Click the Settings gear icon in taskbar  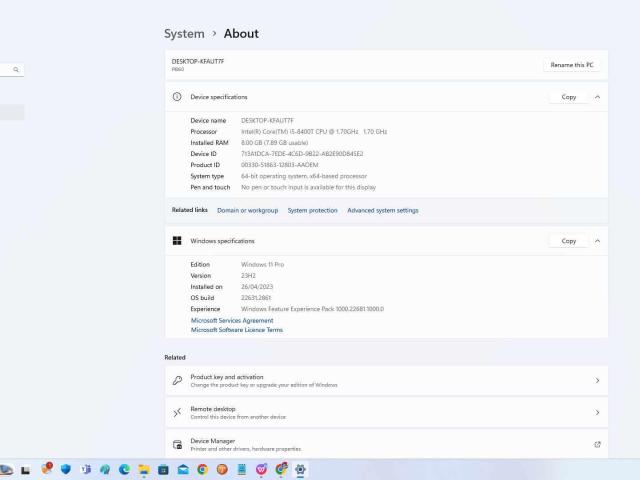pos(300,469)
